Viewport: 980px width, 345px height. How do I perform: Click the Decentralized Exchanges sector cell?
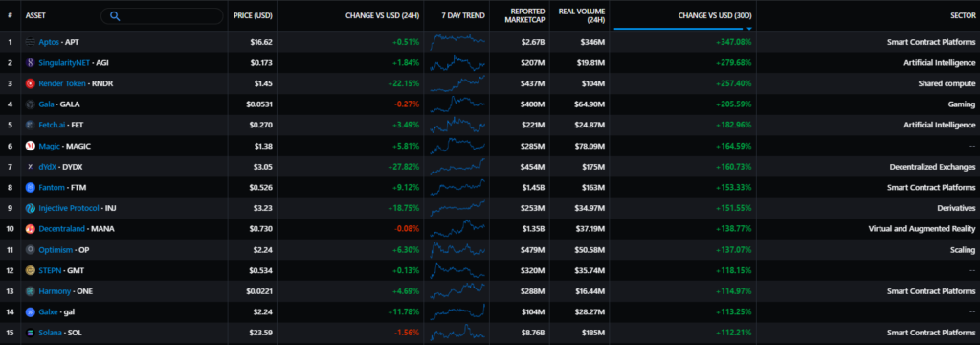[932, 167]
